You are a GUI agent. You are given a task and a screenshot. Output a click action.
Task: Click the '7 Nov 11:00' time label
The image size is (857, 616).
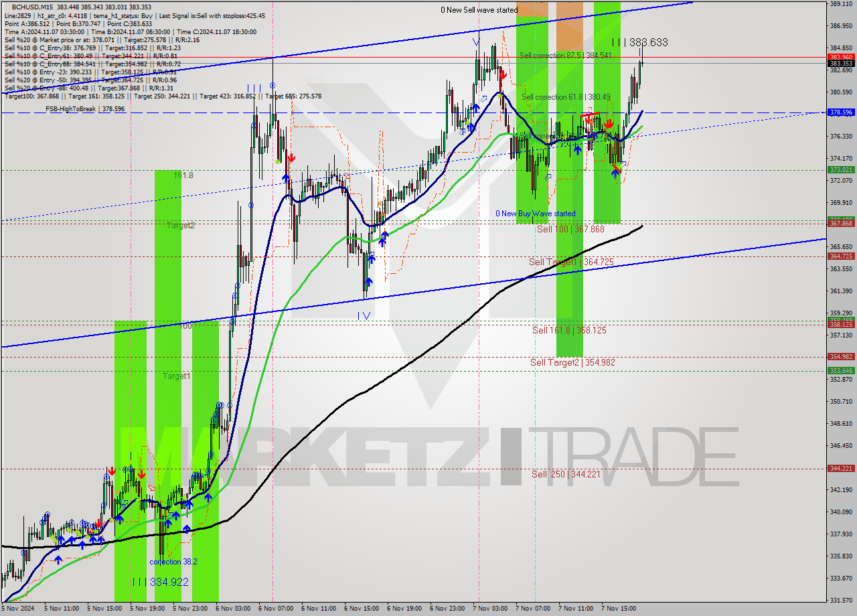coord(576,609)
